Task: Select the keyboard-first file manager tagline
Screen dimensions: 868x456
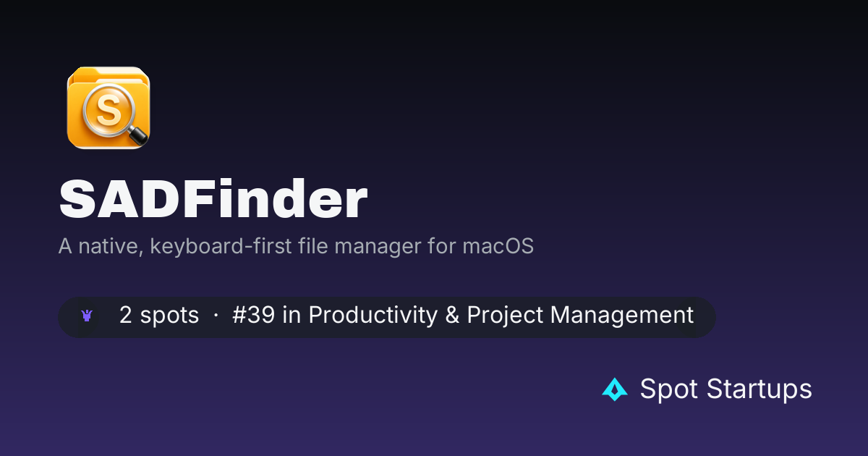Action: click(x=296, y=247)
